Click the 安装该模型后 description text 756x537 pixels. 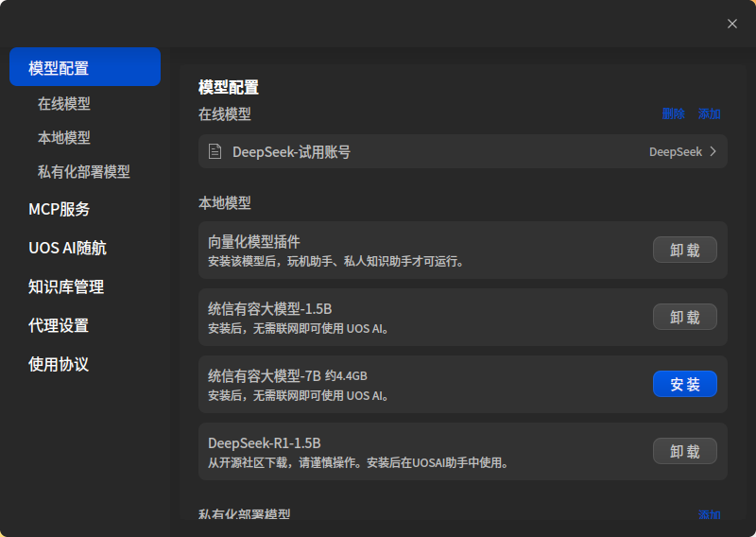point(336,262)
